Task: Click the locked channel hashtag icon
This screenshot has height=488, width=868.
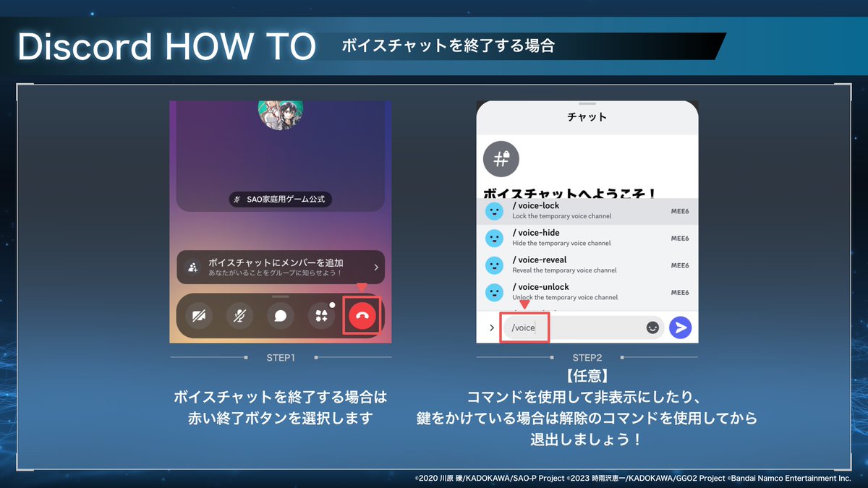Action: click(x=501, y=160)
